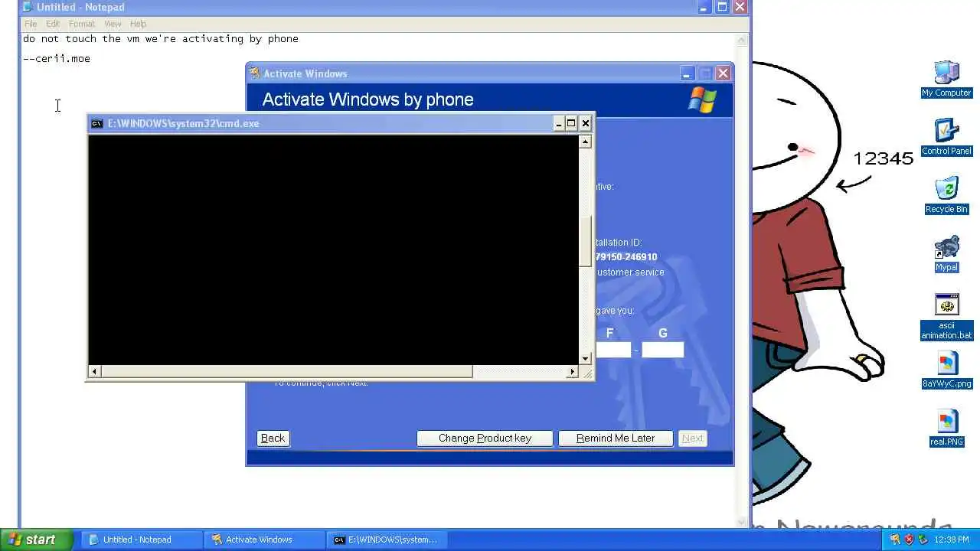Select the 8aYWyC.png file icon
Viewport: 980px width, 551px height.
coord(946,370)
